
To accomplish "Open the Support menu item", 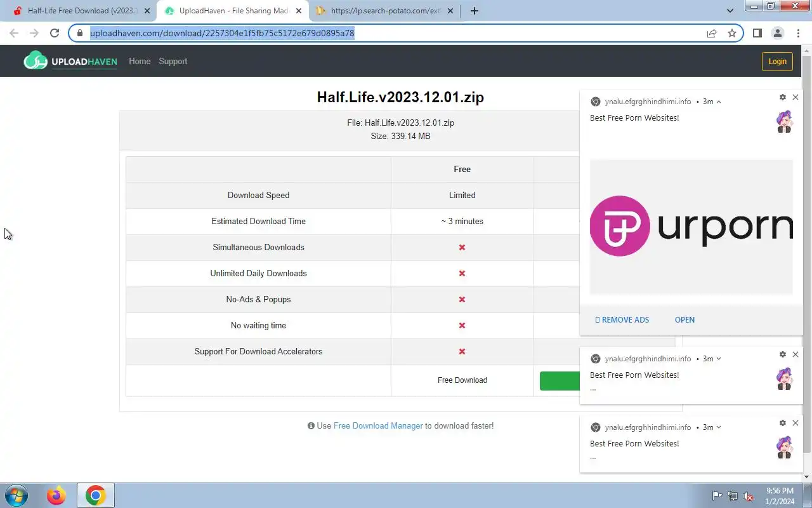I will click(173, 62).
